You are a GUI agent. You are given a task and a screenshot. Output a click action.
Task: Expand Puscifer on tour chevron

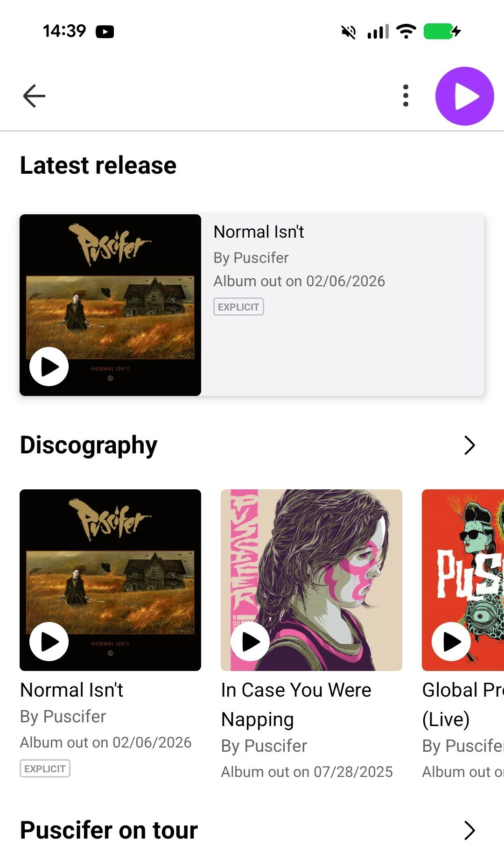click(469, 830)
